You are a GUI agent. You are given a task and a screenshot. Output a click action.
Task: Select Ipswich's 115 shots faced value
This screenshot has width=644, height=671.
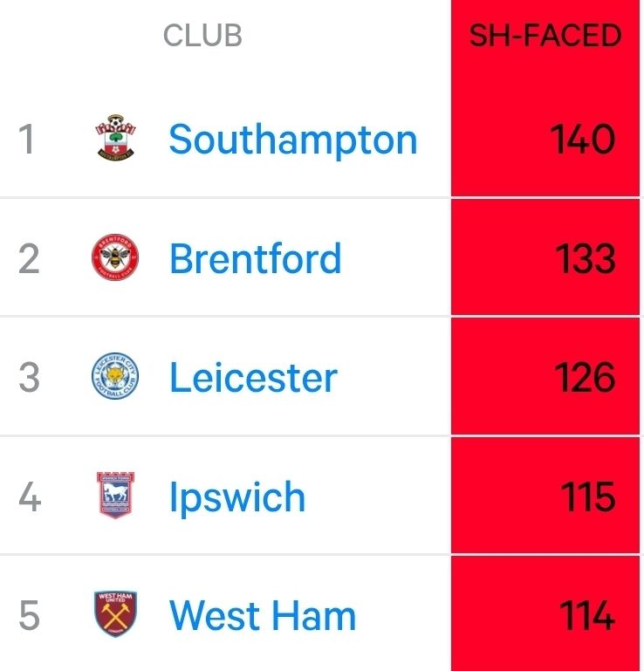tap(588, 496)
